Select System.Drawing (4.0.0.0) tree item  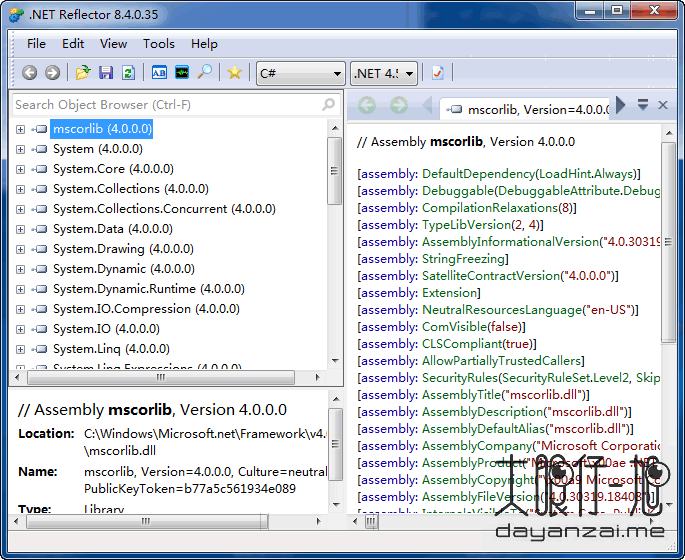tap(123, 249)
